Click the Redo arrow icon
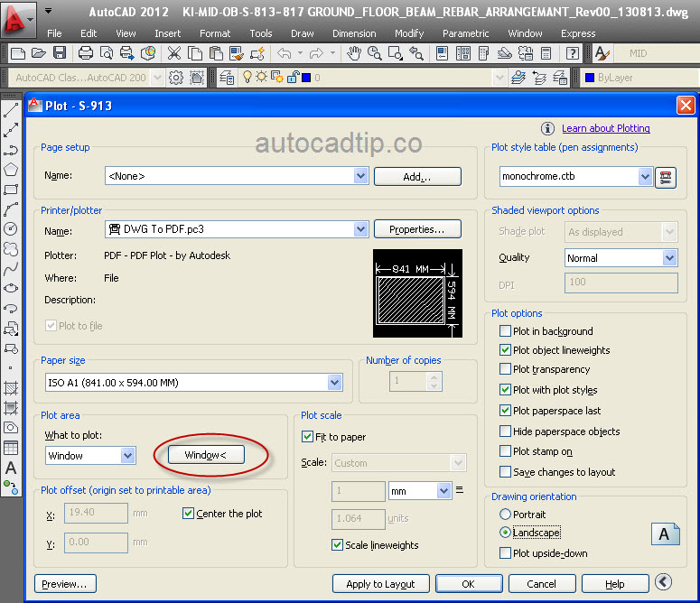 tap(316, 53)
